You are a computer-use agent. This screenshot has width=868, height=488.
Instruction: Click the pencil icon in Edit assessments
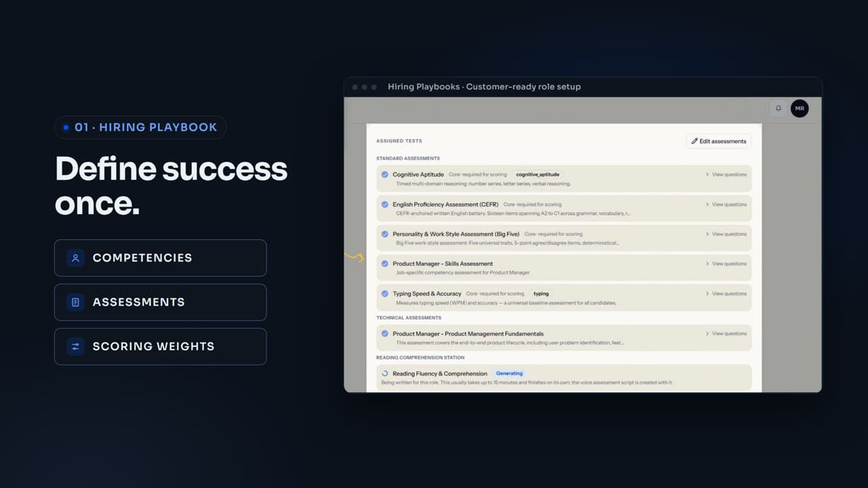tap(694, 141)
